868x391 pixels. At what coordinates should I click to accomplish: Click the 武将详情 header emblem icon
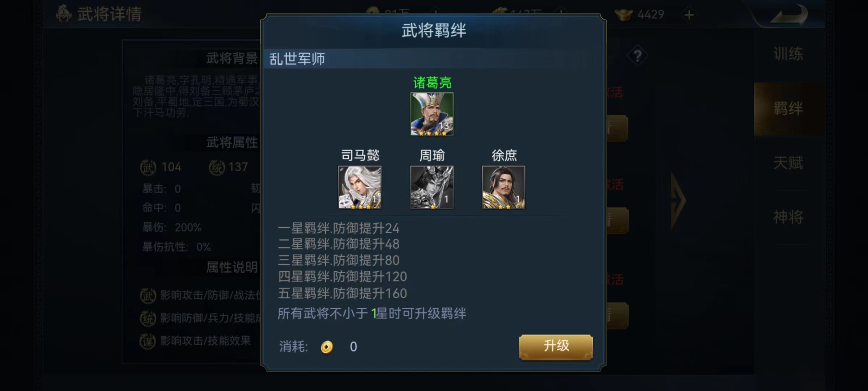64,14
